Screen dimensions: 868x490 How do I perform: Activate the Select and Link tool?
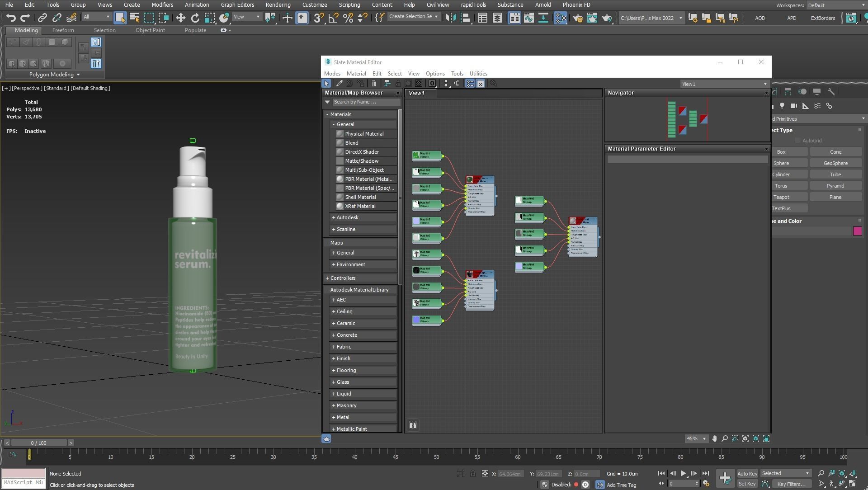[x=42, y=18]
